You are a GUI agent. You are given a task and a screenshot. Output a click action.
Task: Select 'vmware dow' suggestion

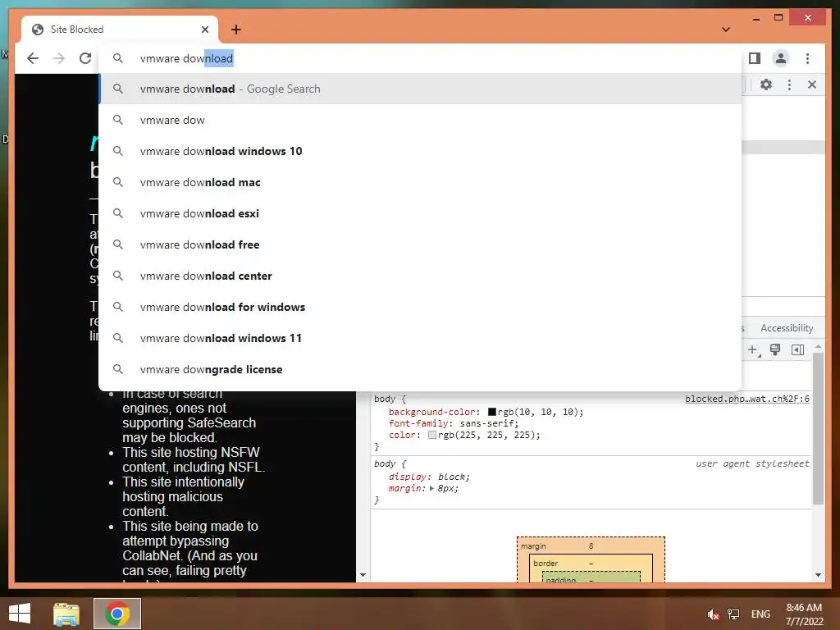point(420,120)
